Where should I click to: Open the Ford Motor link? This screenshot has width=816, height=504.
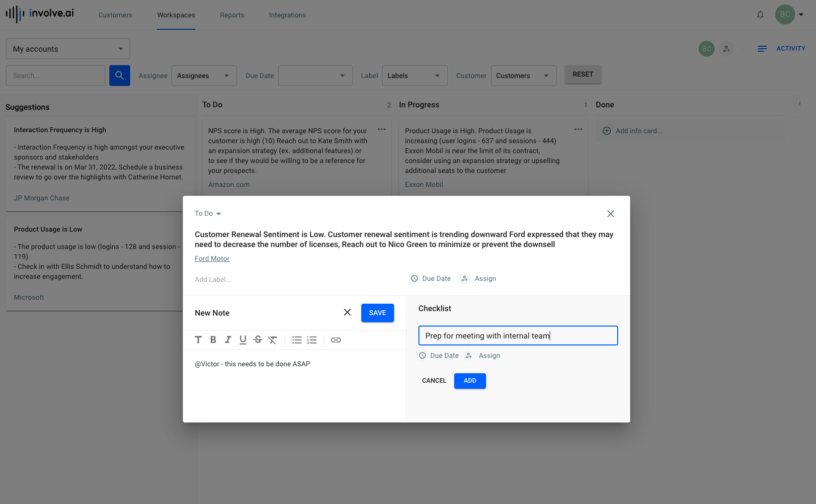[212, 258]
